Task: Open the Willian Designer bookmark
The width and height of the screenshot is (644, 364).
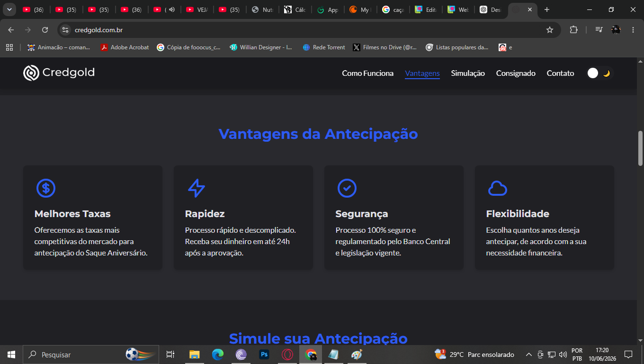Action: [x=261, y=47]
